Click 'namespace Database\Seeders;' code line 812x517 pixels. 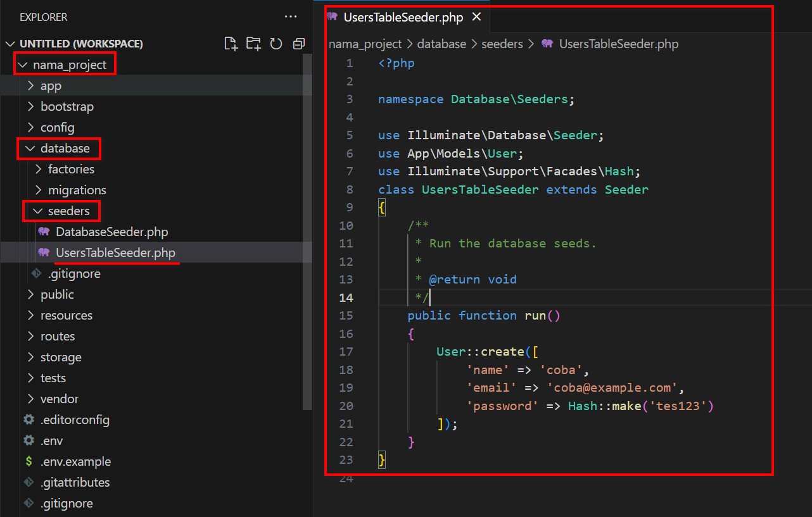[x=476, y=99]
